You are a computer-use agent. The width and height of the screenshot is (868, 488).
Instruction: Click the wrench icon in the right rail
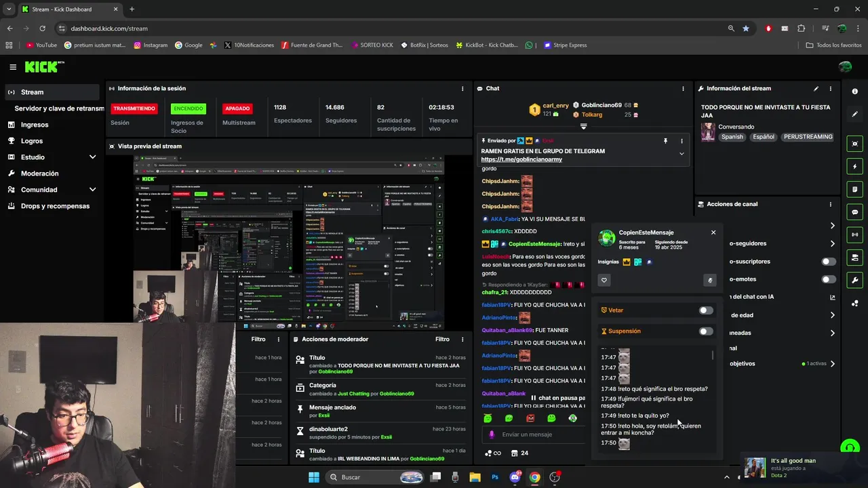click(x=854, y=280)
